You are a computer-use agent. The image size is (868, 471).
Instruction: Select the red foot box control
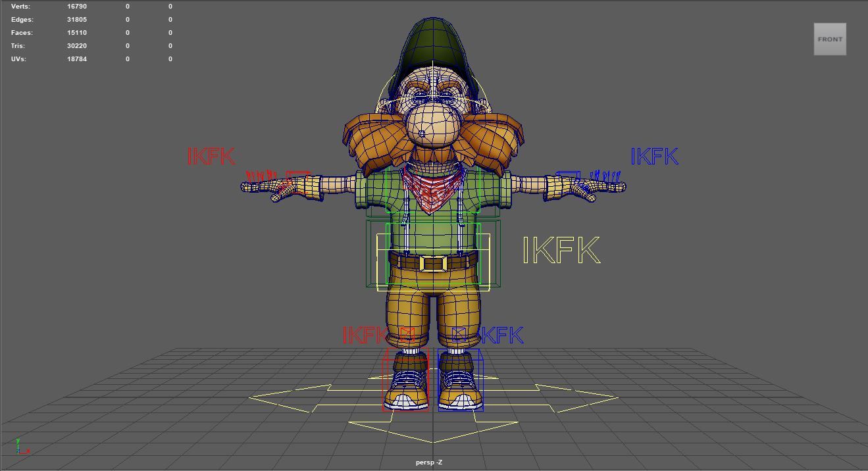pos(405,381)
